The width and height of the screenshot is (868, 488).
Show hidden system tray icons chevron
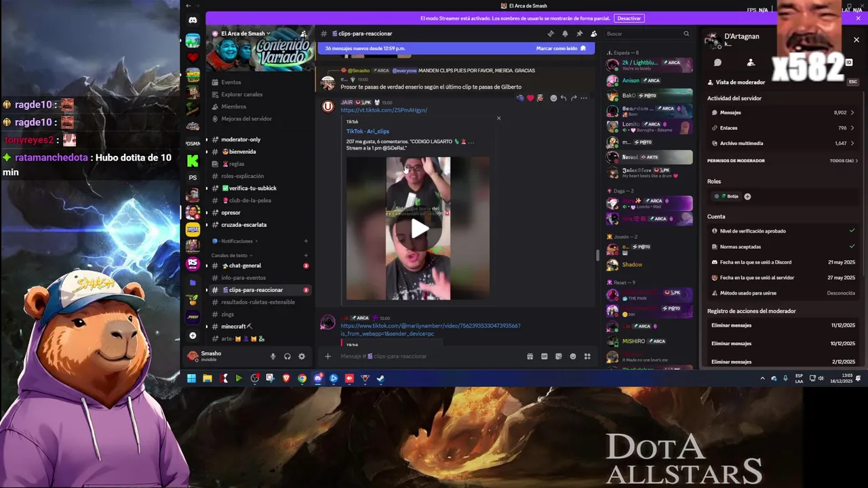(762, 378)
